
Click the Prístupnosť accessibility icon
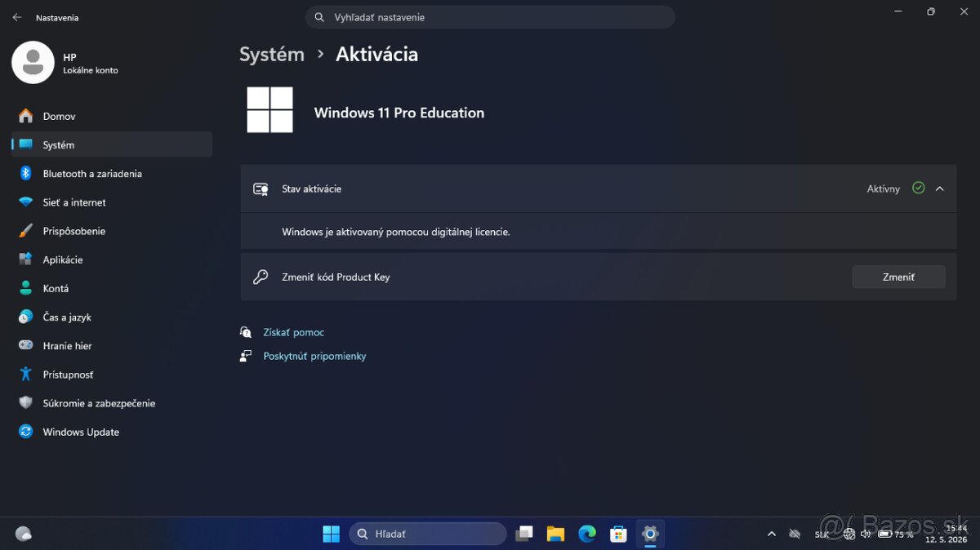(26, 375)
